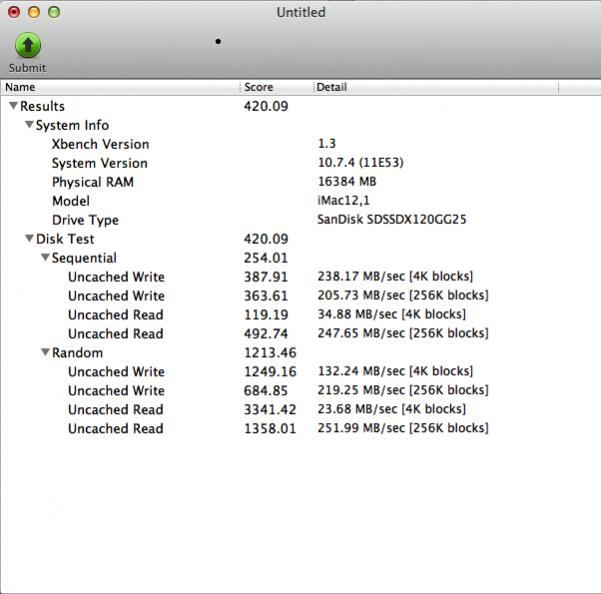Select the Xbench Version row

point(300,144)
